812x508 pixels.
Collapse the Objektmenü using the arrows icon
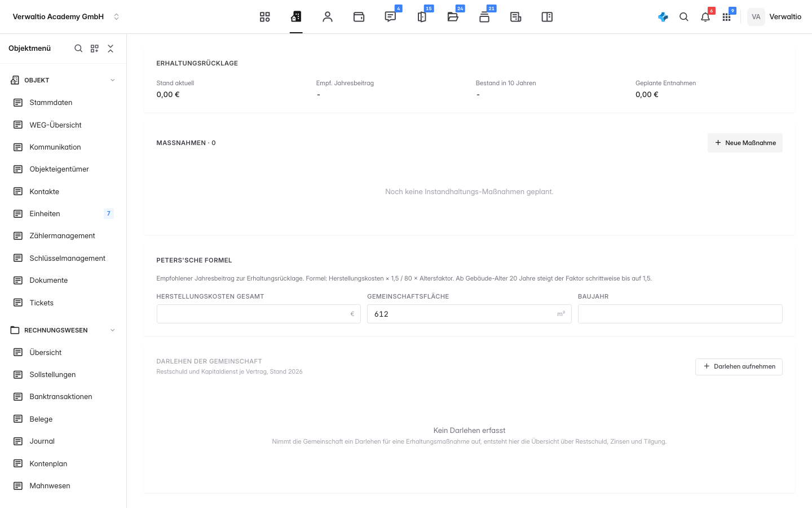point(111,49)
